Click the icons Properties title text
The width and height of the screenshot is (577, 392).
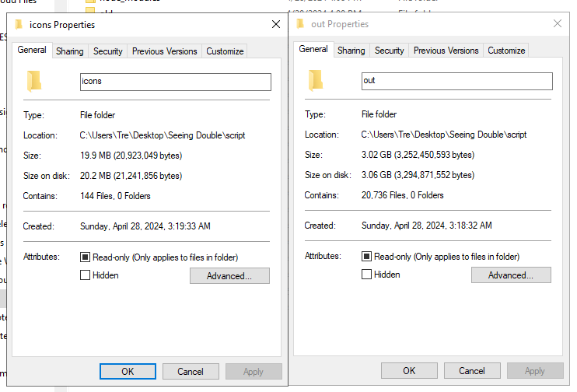click(62, 25)
